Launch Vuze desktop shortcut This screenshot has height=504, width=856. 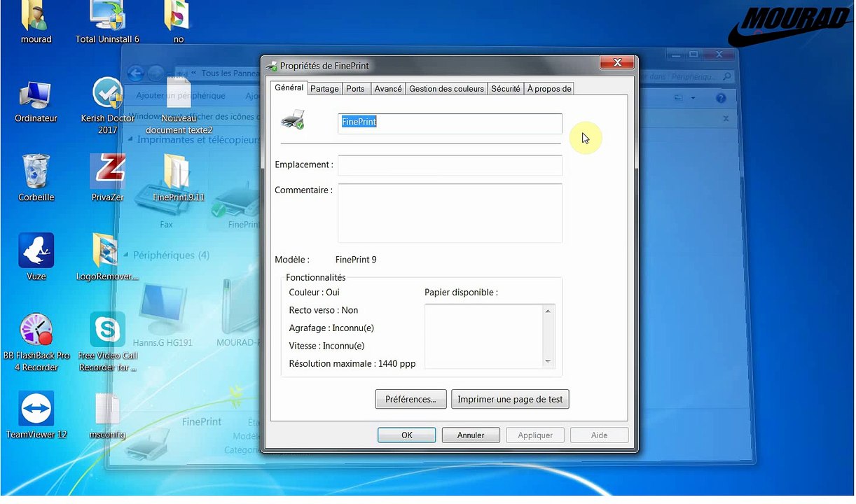36,257
